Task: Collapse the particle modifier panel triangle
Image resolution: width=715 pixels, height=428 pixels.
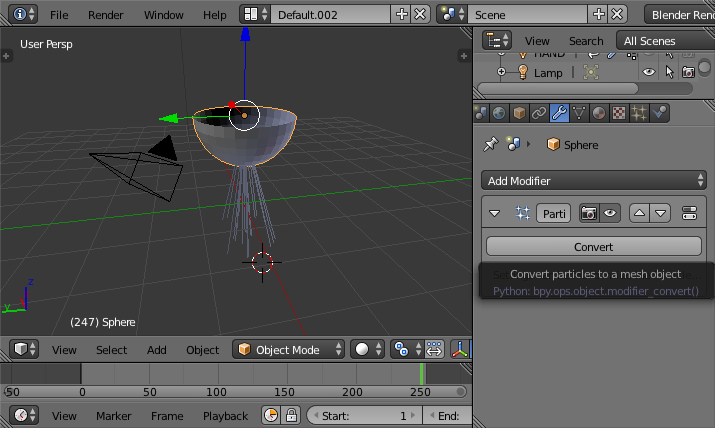Action: point(494,213)
